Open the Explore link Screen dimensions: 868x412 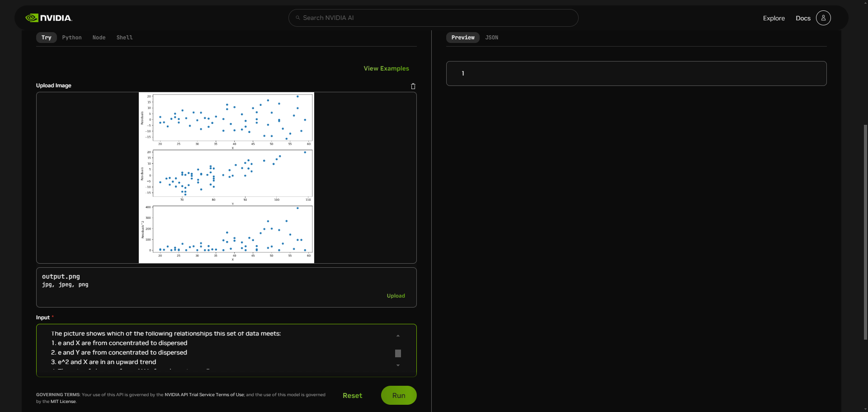(774, 18)
